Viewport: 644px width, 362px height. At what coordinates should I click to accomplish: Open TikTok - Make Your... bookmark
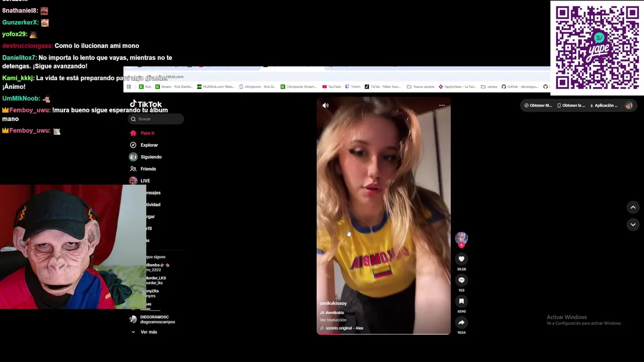click(382, 86)
